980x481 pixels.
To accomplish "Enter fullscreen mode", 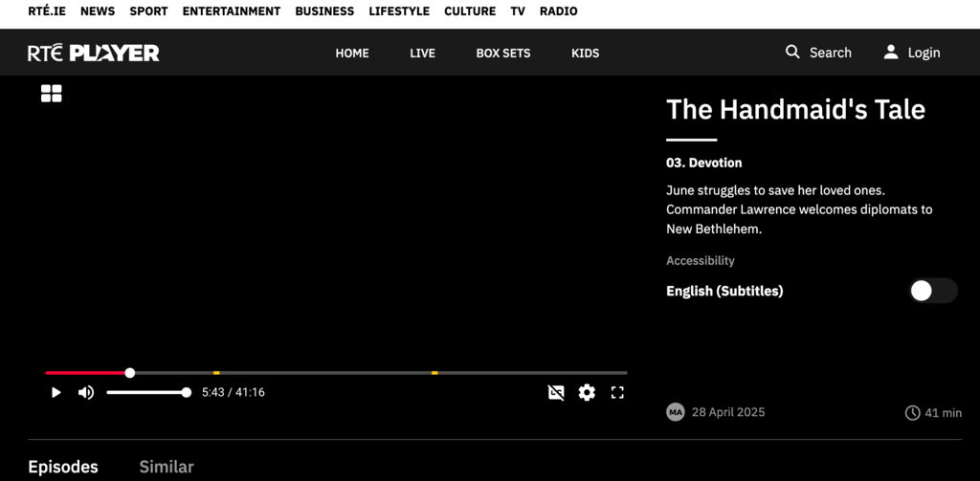I will (617, 392).
